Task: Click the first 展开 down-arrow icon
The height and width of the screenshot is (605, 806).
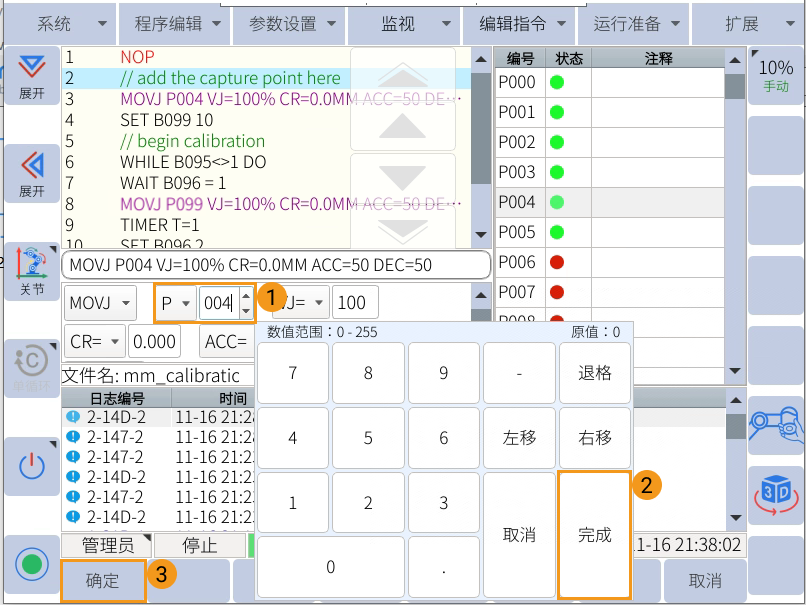Action: [32, 76]
